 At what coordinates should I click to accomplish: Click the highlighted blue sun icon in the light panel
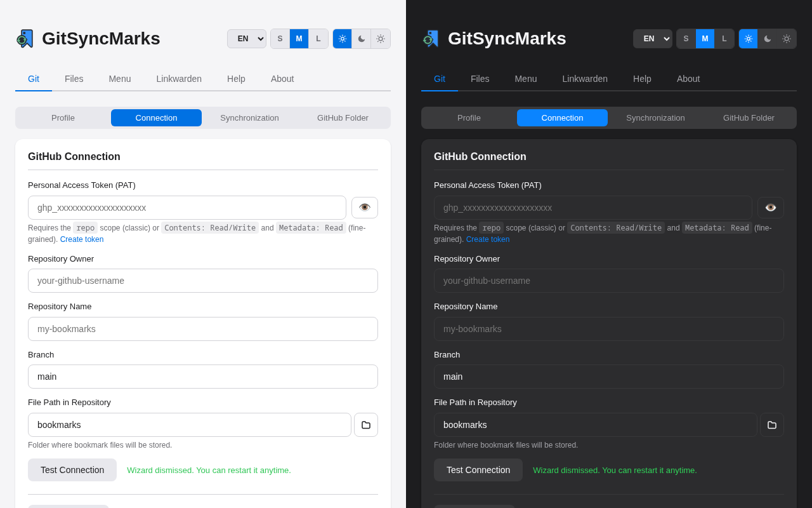click(x=343, y=39)
